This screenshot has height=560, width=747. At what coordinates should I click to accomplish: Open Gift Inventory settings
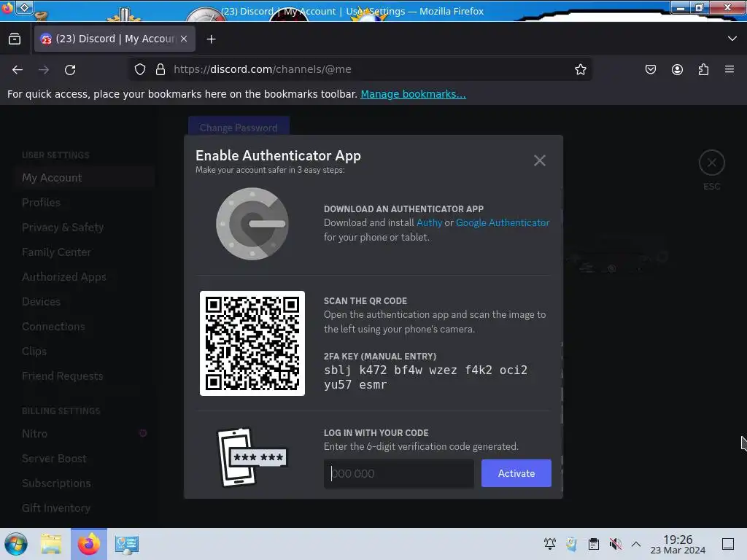(84, 507)
